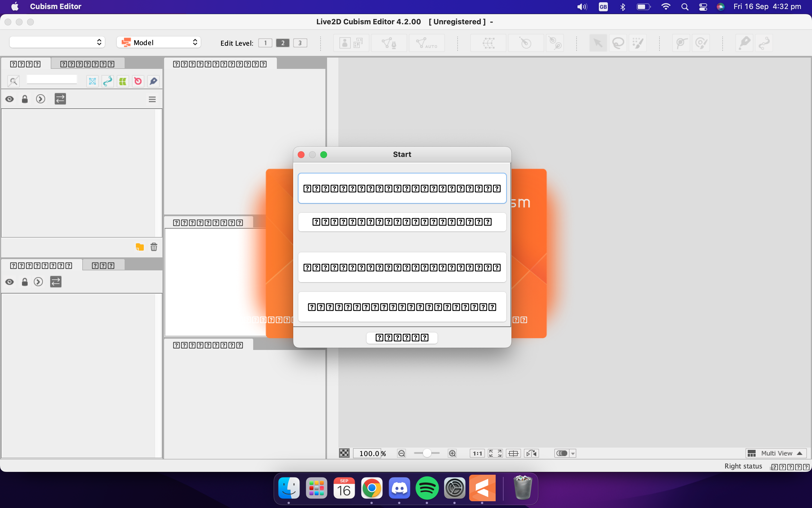
Task: Click the trash delete icon in parts panel
Action: 154,247
